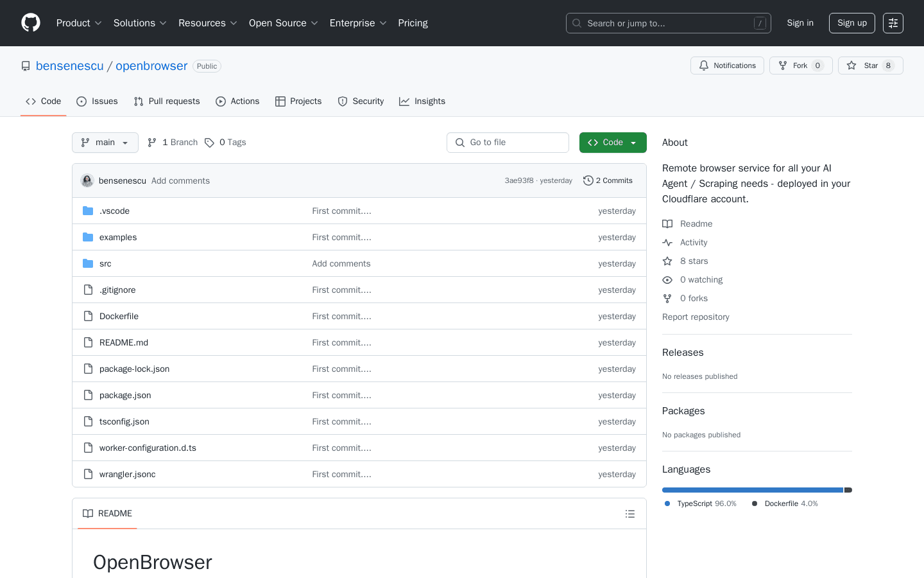This screenshot has height=578, width=924.
Task: Open the green Code dropdown button
Action: point(613,143)
